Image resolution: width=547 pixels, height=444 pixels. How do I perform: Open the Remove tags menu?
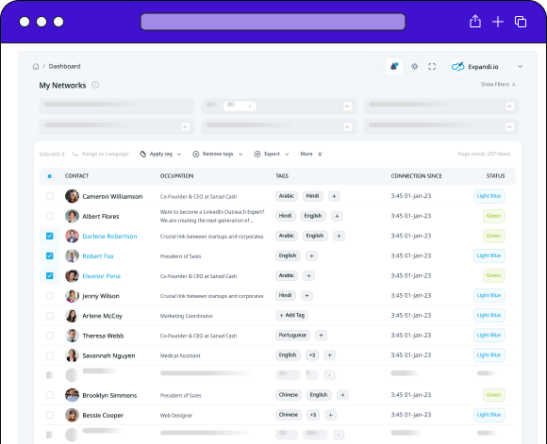(x=217, y=154)
